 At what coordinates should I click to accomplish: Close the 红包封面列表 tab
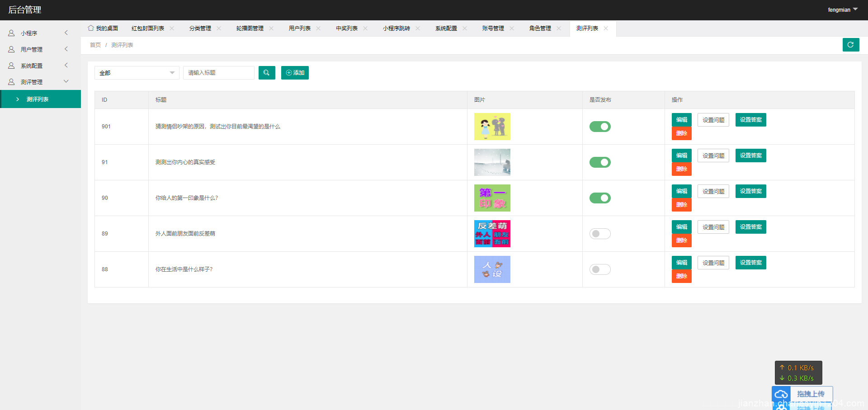click(x=172, y=28)
